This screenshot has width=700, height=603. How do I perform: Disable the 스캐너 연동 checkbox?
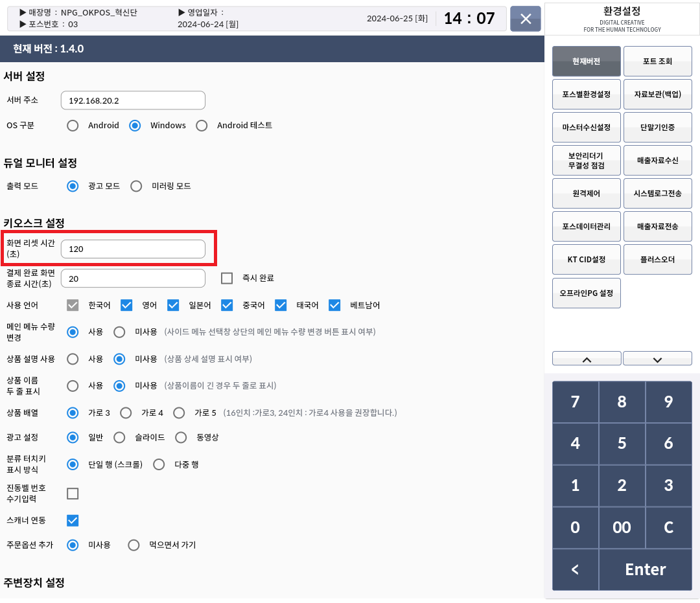point(73,520)
